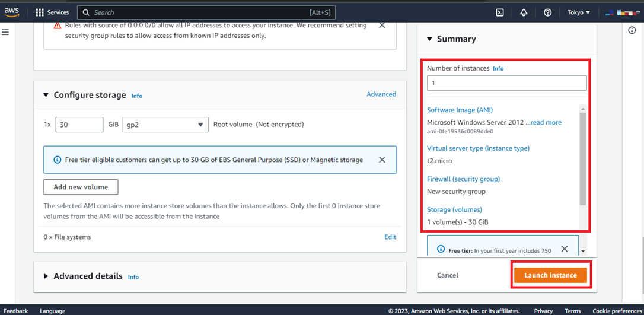
Task: Click the 0 x File systems text
Action: click(68, 237)
